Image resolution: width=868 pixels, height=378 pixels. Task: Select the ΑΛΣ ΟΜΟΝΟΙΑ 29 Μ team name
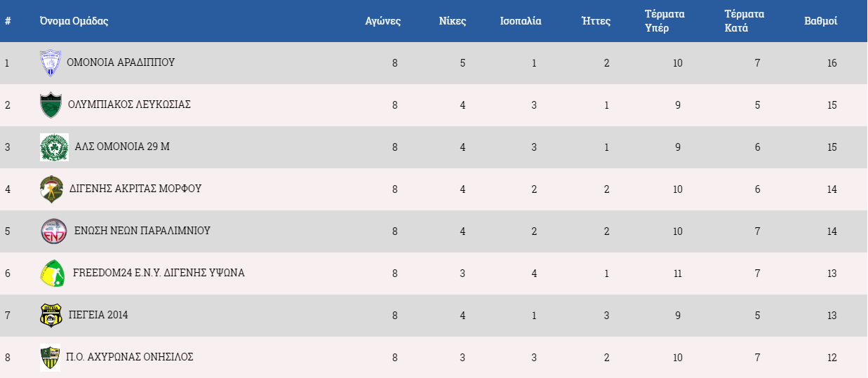pos(122,147)
